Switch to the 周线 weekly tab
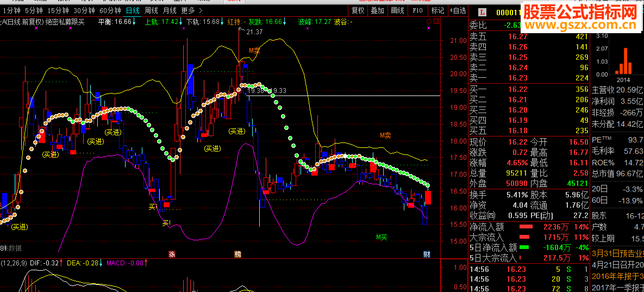Image resolution: width=644 pixels, height=292 pixels. [x=152, y=10]
